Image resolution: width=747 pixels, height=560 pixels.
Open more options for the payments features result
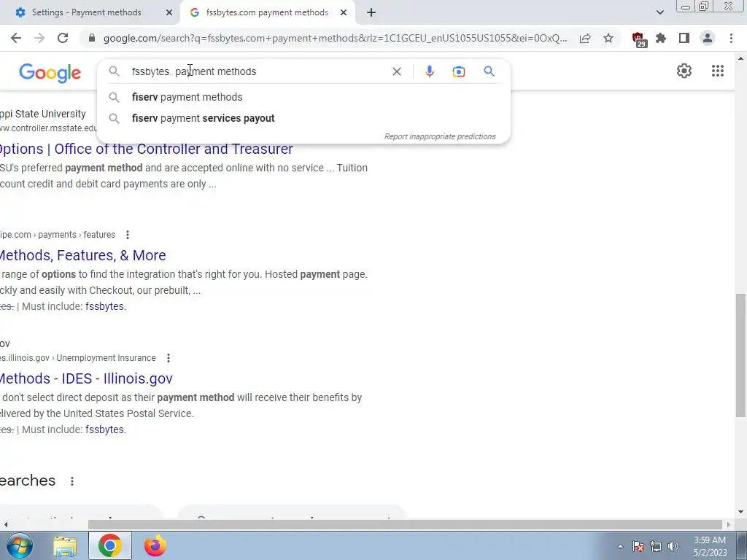point(127,235)
